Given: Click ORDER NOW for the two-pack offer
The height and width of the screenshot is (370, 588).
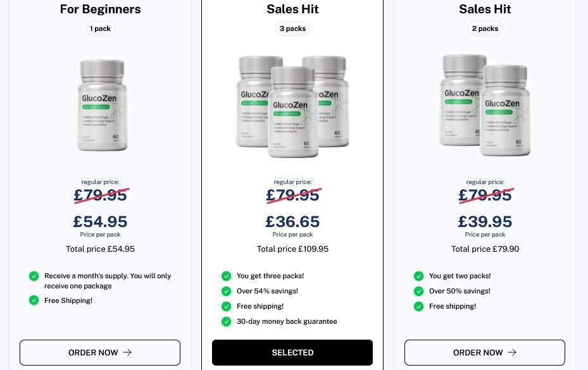Looking at the screenshot, I should click(x=485, y=352).
